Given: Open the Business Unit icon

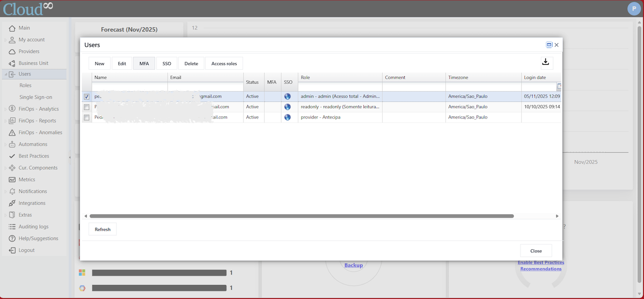Looking at the screenshot, I should click(x=12, y=63).
